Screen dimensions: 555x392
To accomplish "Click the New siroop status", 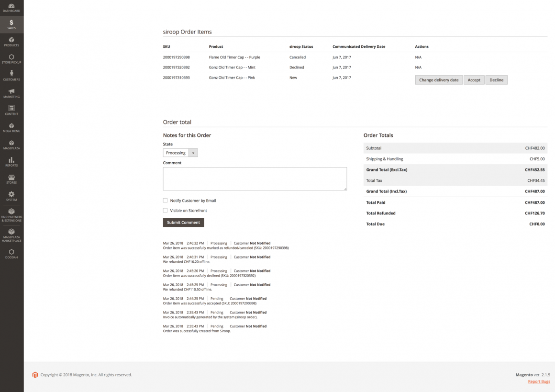I will tap(293, 78).
